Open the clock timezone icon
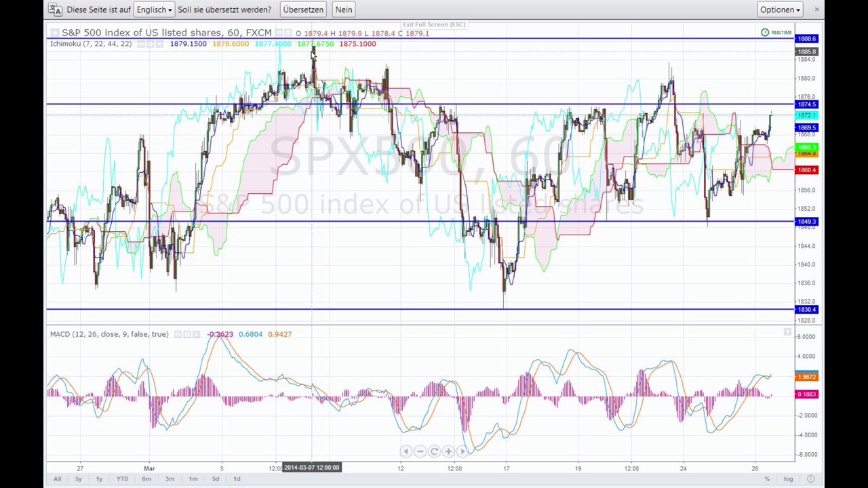The image size is (868, 488). pos(811,479)
